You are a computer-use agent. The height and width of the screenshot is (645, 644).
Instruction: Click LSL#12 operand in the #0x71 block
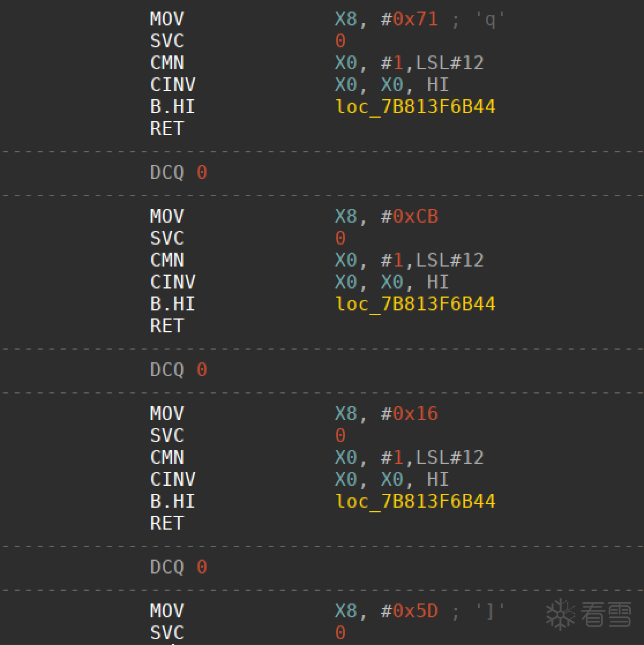[450, 63]
